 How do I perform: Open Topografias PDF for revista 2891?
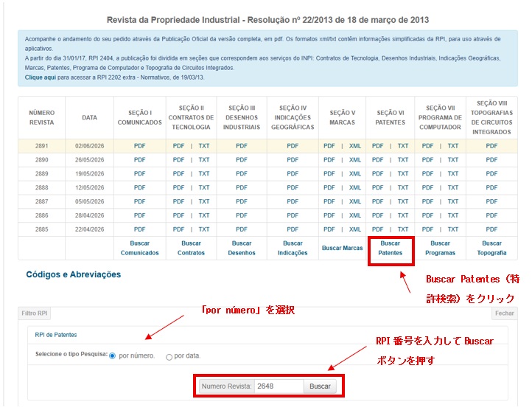[491, 146]
